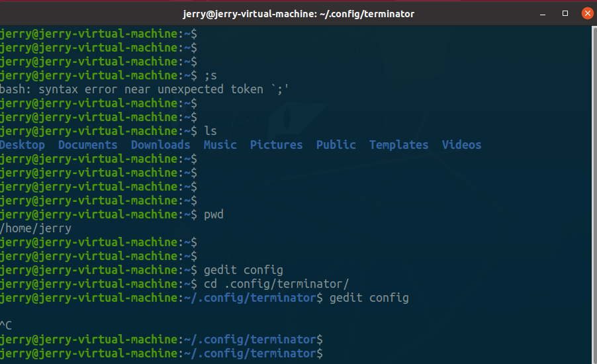Close the terminal window
This screenshot has width=597, height=364.
[588, 14]
